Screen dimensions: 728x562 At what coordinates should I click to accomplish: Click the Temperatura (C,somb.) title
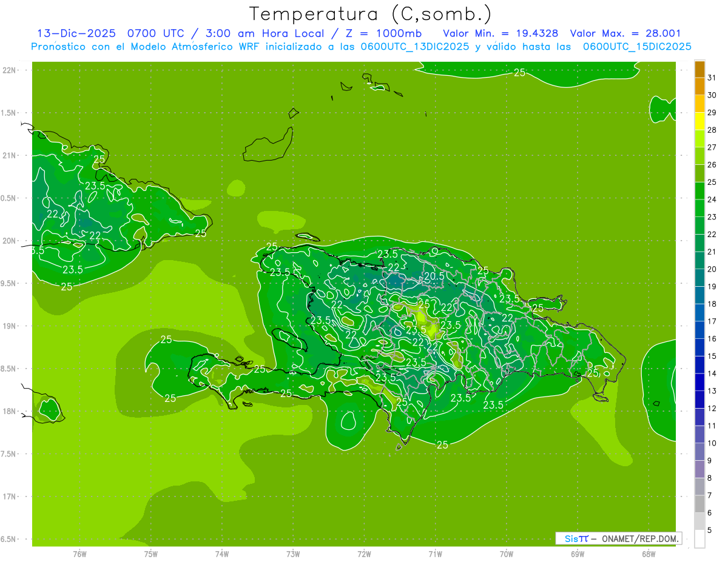point(370,13)
